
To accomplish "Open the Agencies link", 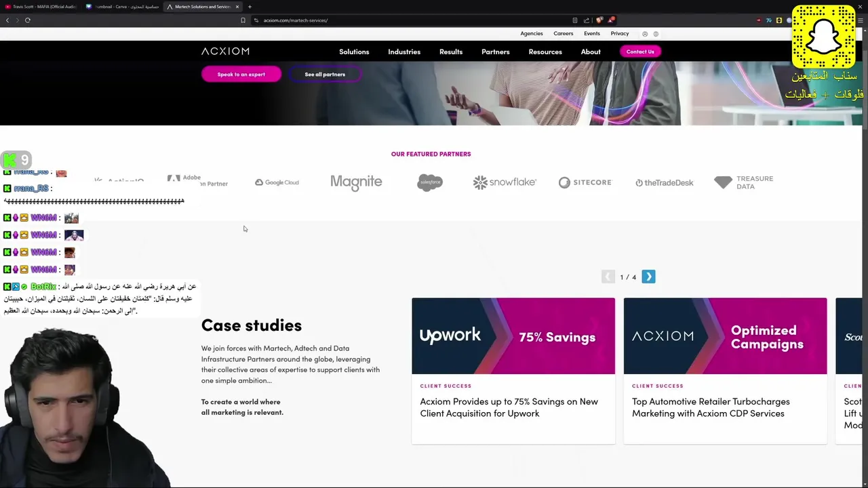I will pos(532,33).
